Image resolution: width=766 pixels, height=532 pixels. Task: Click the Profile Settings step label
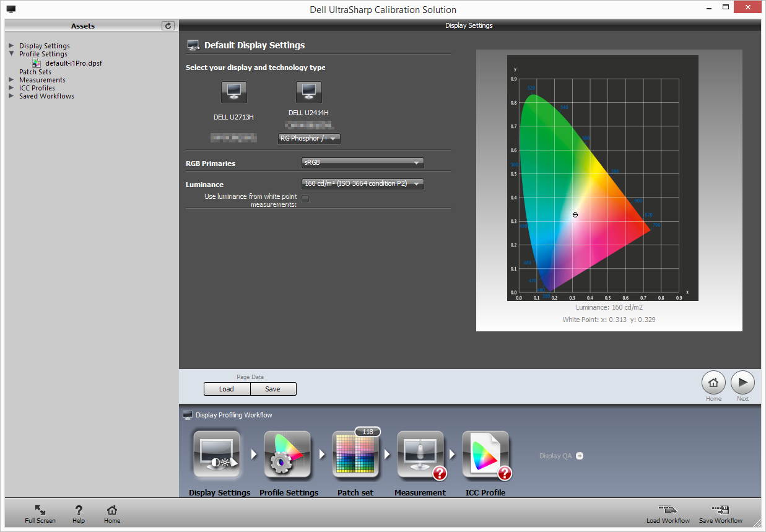click(289, 493)
